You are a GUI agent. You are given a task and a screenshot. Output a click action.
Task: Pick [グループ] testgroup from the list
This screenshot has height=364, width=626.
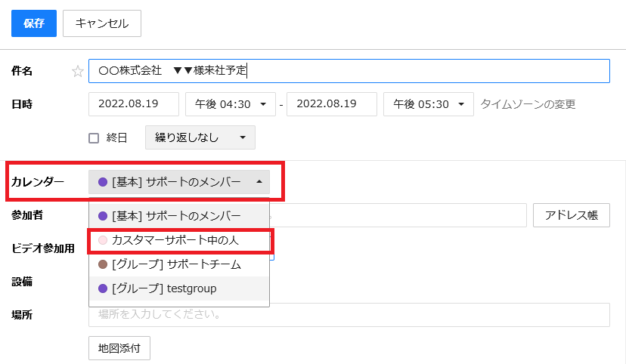click(x=179, y=288)
